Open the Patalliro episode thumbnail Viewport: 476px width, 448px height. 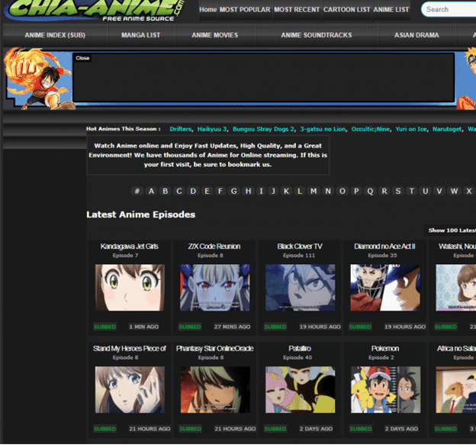click(301, 390)
